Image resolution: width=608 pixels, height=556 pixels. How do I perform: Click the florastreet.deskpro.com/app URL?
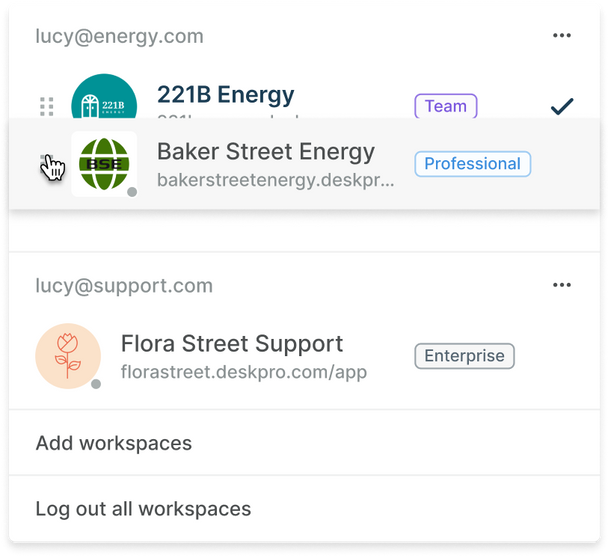point(244,373)
